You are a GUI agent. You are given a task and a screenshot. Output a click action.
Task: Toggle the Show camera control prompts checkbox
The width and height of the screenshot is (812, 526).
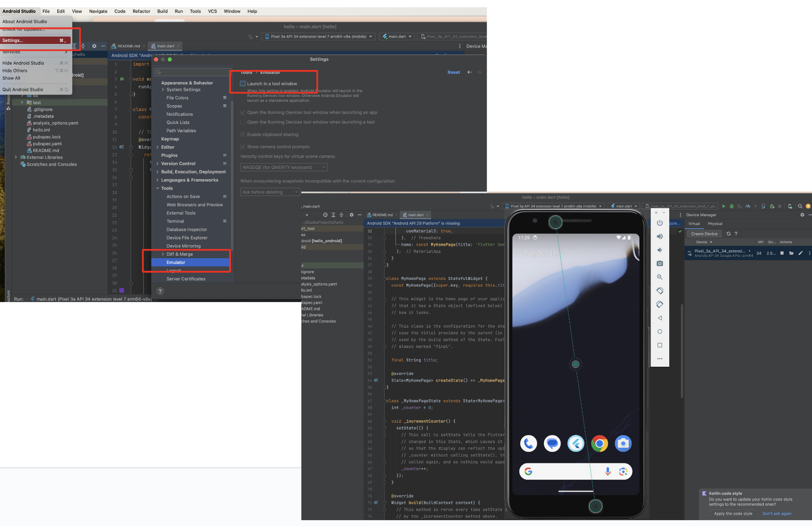pyautogui.click(x=243, y=147)
